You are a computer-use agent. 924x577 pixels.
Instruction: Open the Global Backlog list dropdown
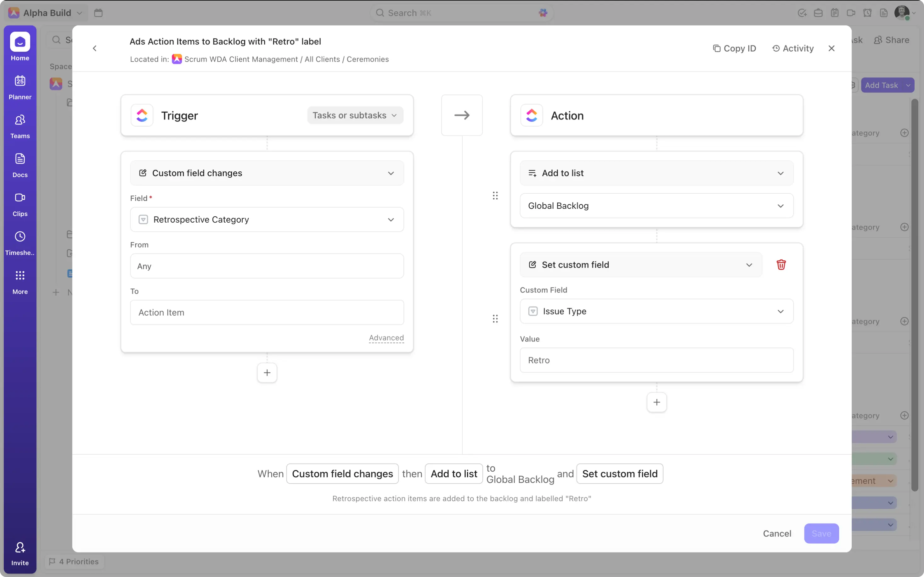(x=656, y=206)
